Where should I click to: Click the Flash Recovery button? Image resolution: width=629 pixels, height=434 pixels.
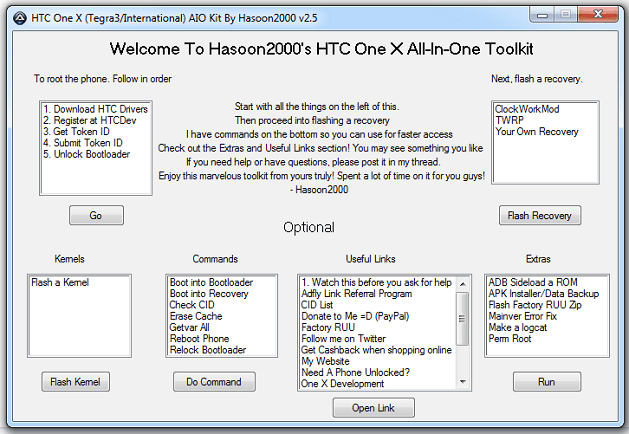(540, 215)
